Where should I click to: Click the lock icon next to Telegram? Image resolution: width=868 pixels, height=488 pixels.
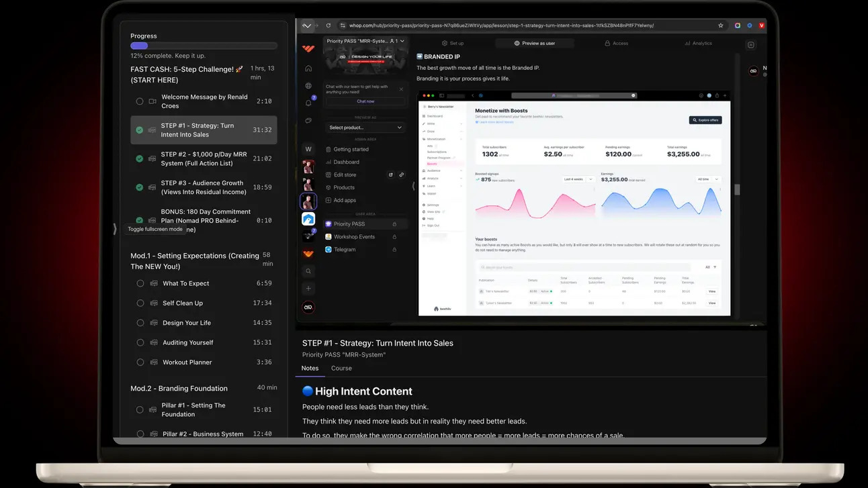tap(394, 250)
